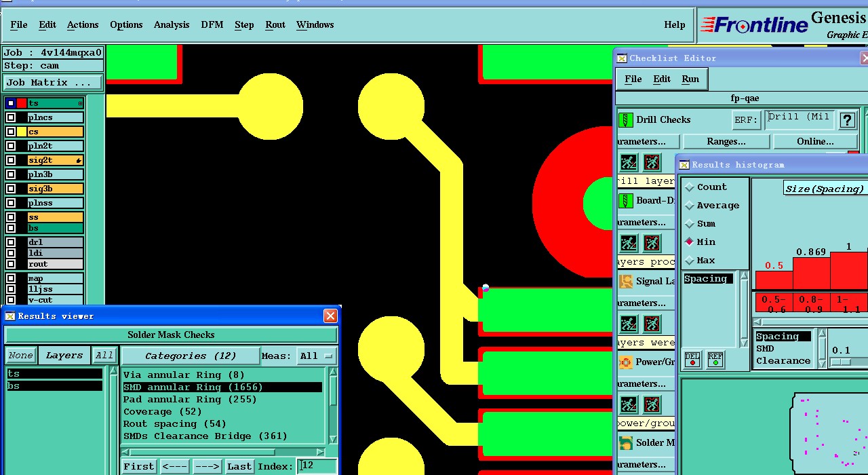Toggle display checkbox for layer cs
The height and width of the screenshot is (475, 868).
pyautogui.click(x=11, y=132)
